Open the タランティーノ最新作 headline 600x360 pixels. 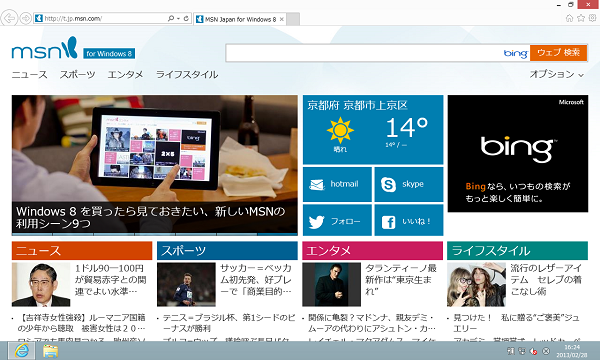point(401,280)
